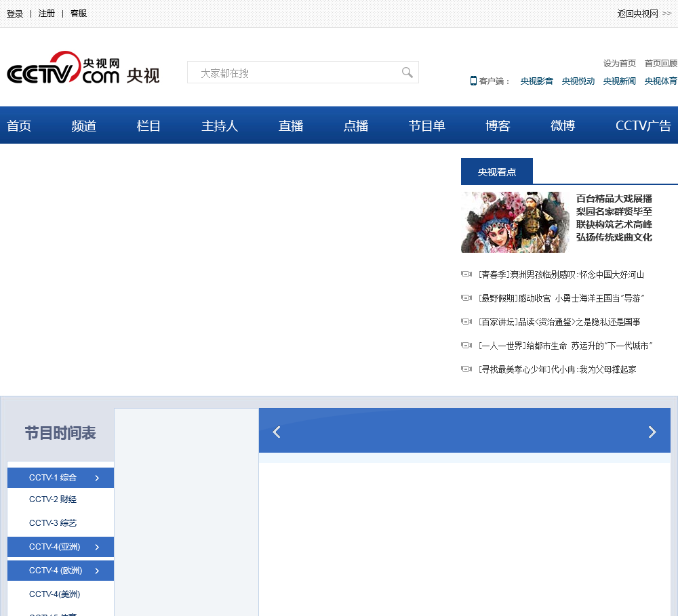Click the search magnifier icon
The width and height of the screenshot is (678, 616).
point(407,73)
